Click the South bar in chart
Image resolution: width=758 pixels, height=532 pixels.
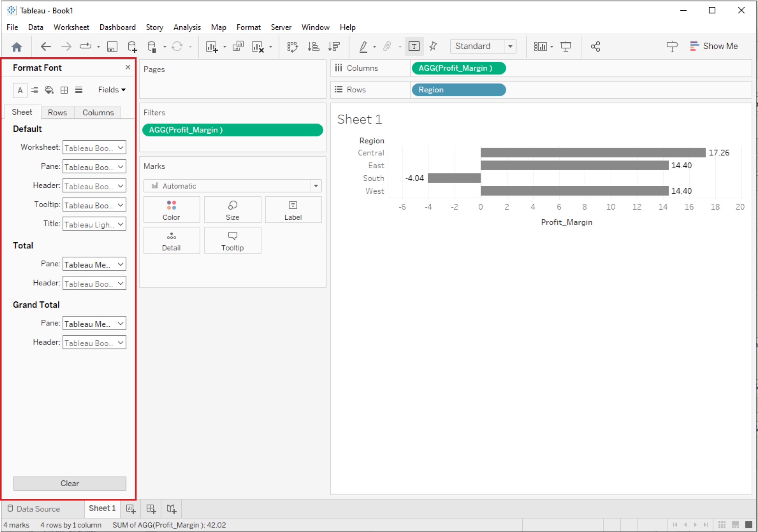454,178
